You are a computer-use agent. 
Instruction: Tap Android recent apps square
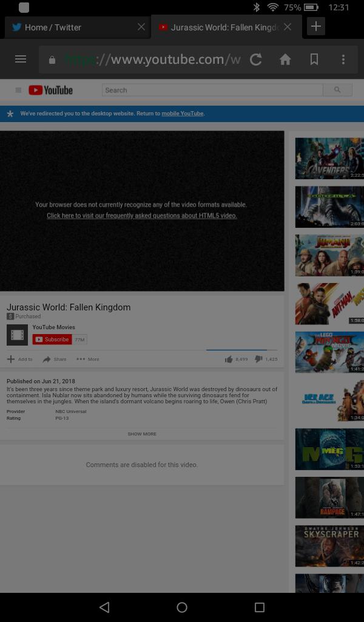point(260,607)
